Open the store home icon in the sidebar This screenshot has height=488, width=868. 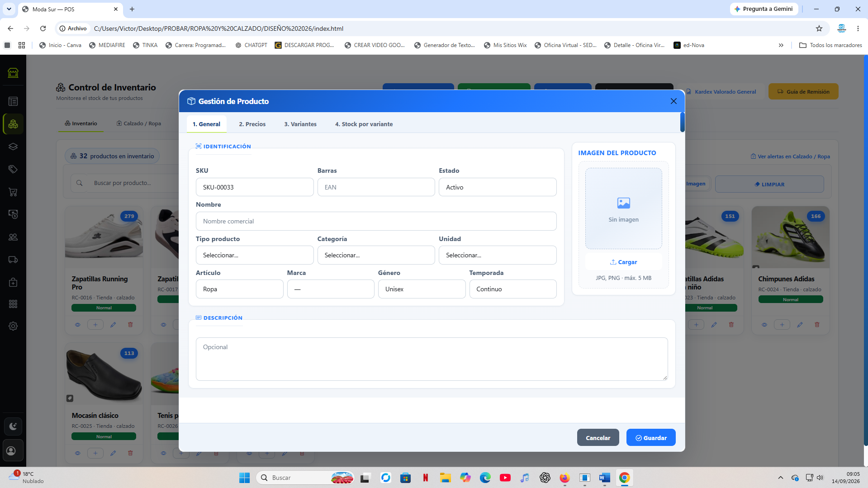coord(13,73)
